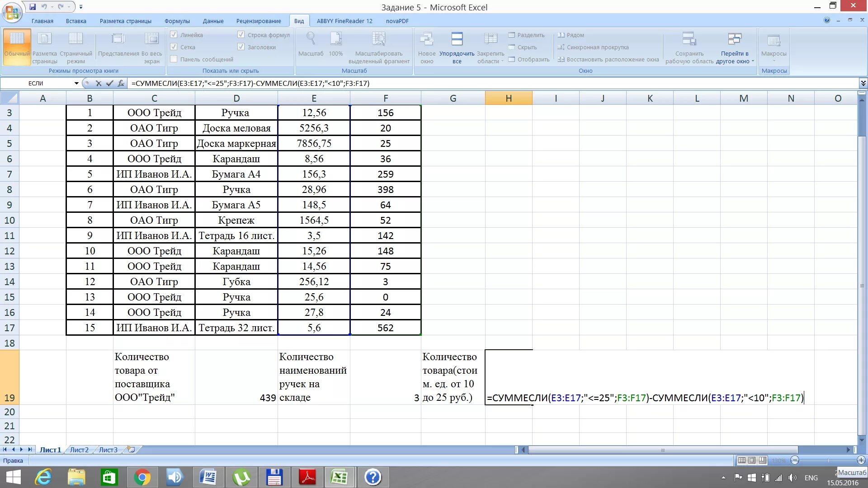Expand the formula bar

[x=863, y=83]
